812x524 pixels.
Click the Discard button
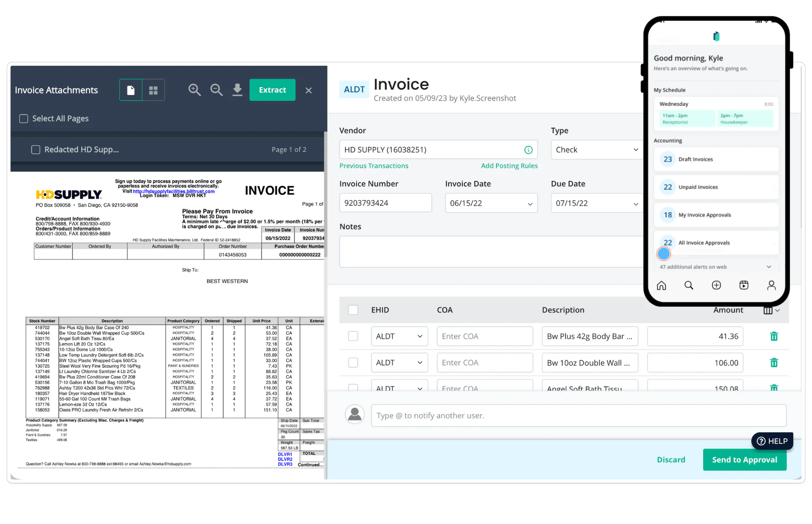point(671,459)
